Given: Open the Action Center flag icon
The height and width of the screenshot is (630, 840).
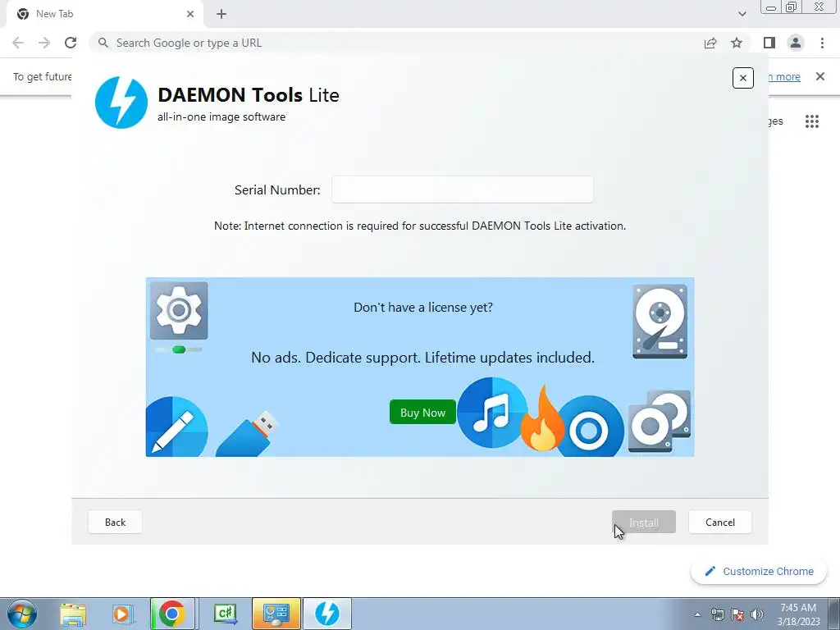Looking at the screenshot, I should pos(737,614).
